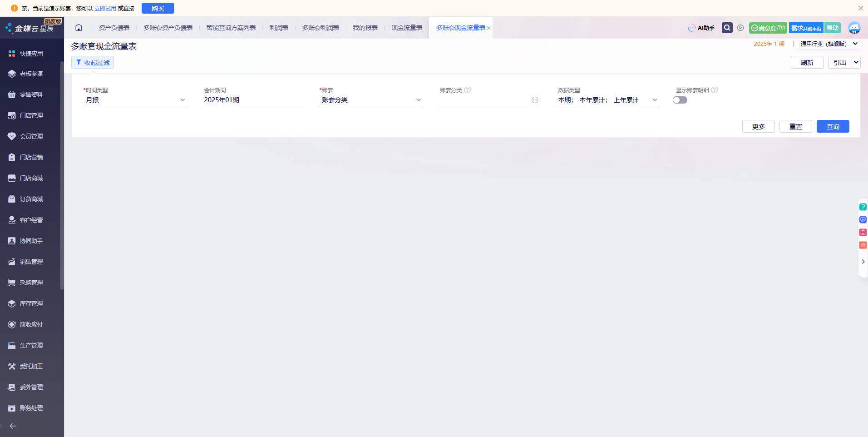Open the 引出 export dropdown arrow

(856, 63)
